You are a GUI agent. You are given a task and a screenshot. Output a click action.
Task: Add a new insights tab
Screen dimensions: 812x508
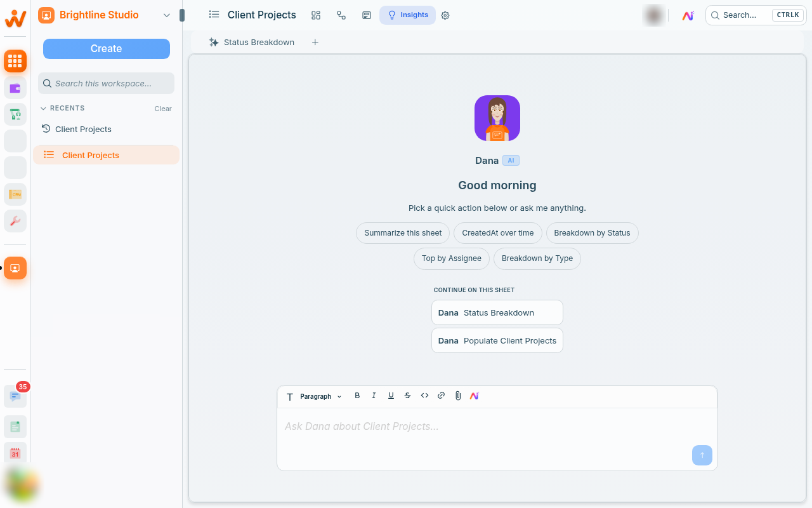[315, 42]
